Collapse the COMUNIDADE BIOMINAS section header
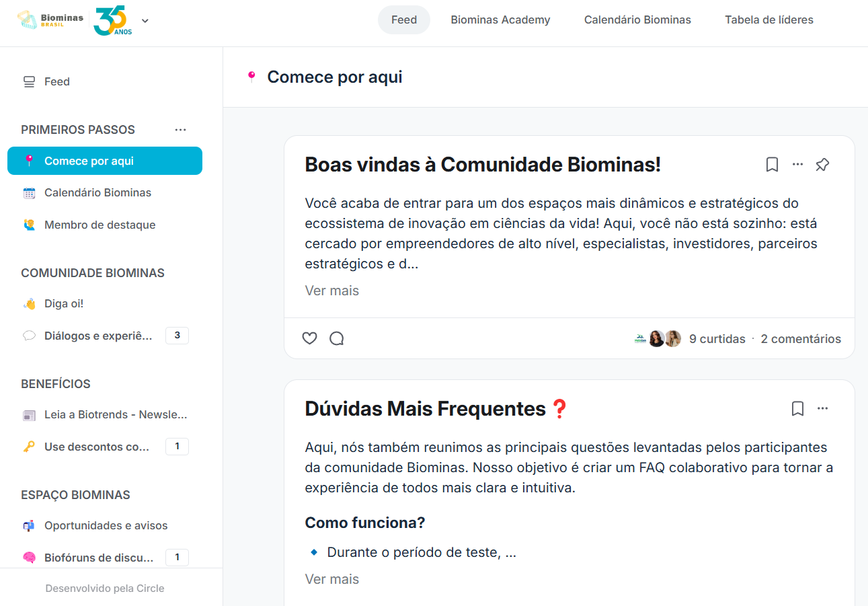Image resolution: width=868 pixels, height=606 pixels. click(x=93, y=273)
